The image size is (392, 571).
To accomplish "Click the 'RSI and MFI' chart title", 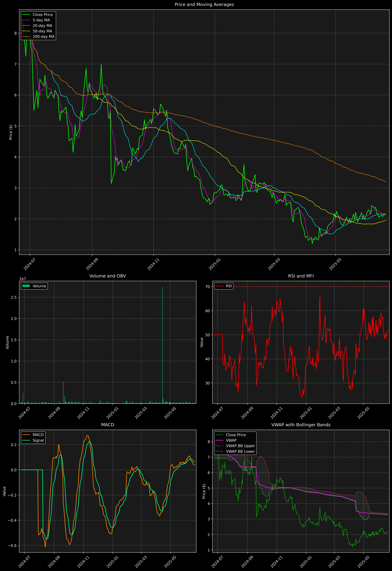I will (301, 276).
